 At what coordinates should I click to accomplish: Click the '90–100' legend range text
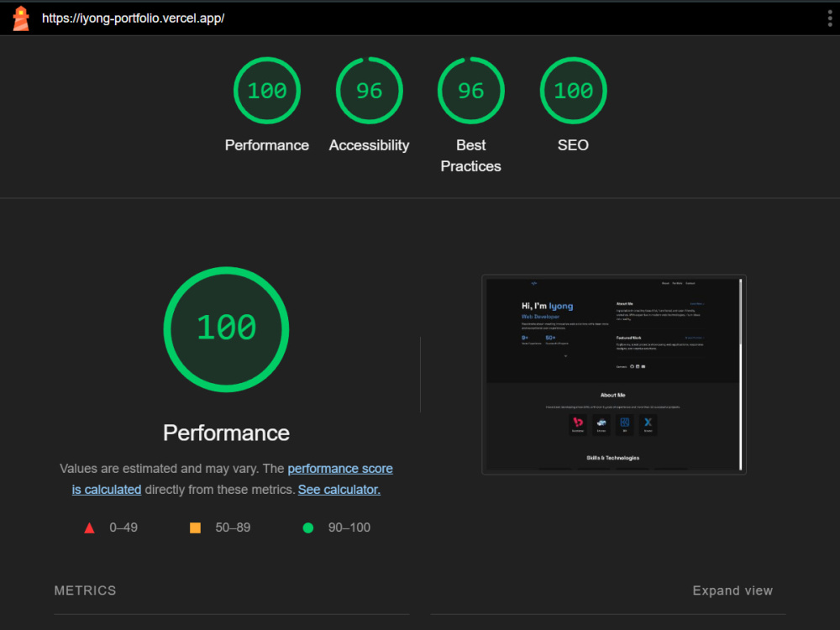coord(349,528)
